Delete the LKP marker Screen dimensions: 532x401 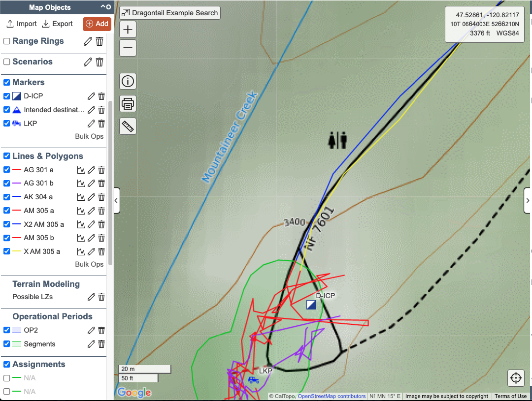click(101, 123)
